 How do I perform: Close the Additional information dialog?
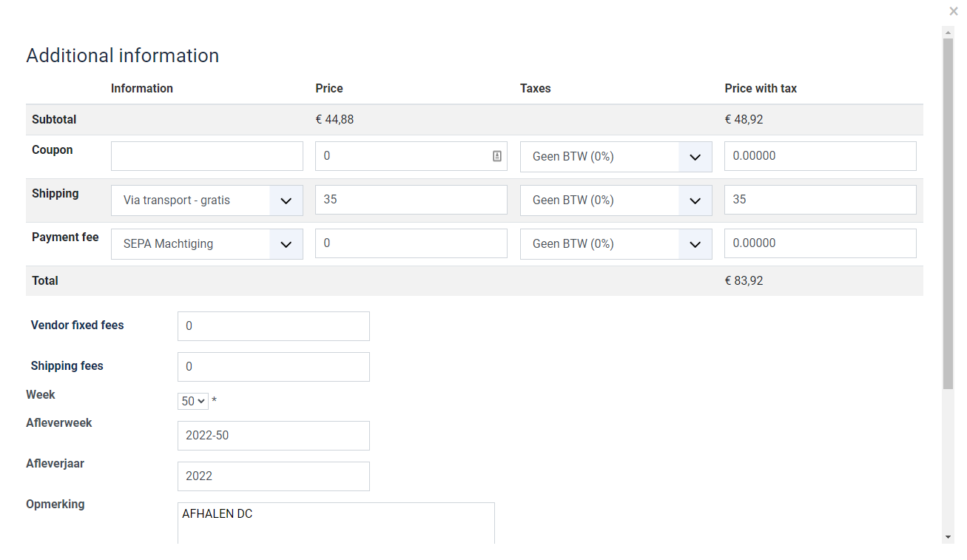[954, 11]
